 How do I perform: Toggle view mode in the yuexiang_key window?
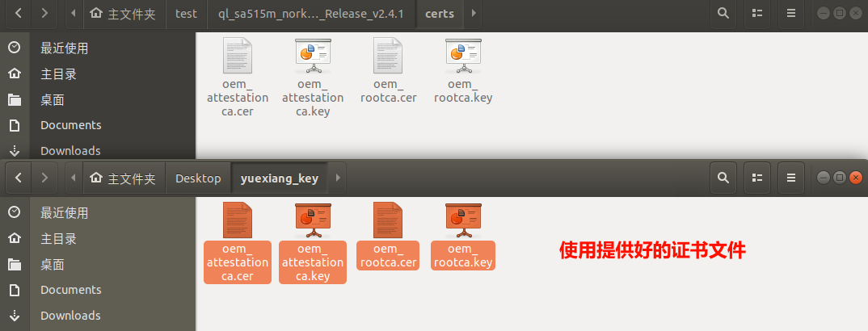click(x=757, y=178)
